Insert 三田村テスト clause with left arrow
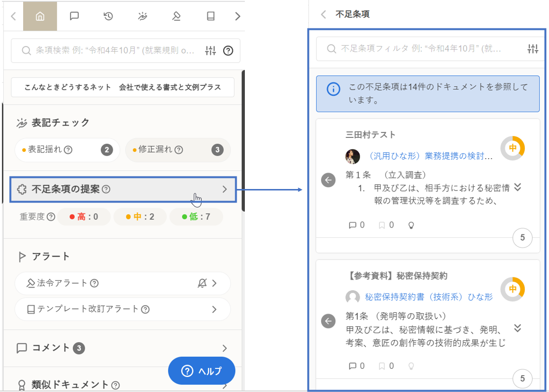This screenshot has width=549, height=392. tap(328, 180)
